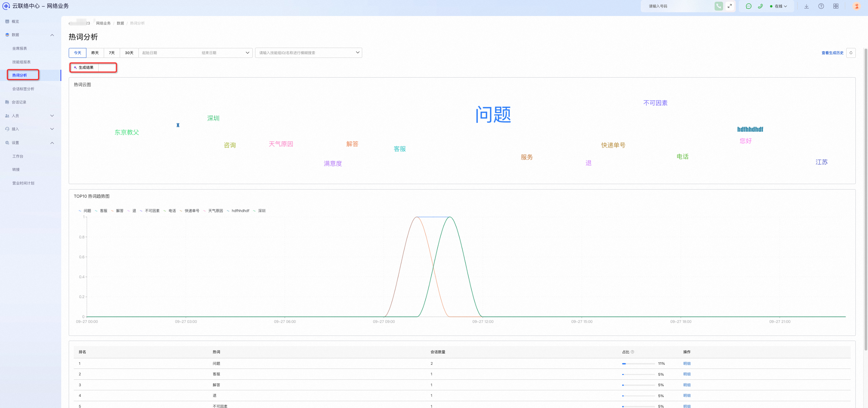Open 工作台 under settings
This screenshot has height=408, width=868.
pos(18,156)
